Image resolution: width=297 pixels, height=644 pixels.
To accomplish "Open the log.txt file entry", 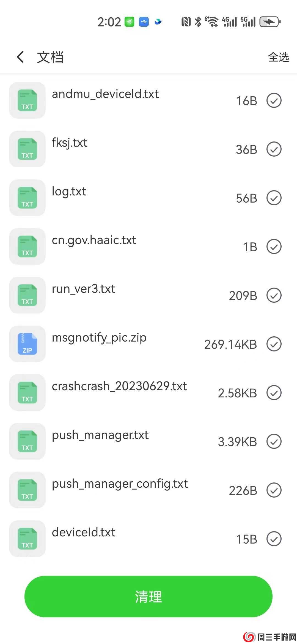I will coord(148,198).
